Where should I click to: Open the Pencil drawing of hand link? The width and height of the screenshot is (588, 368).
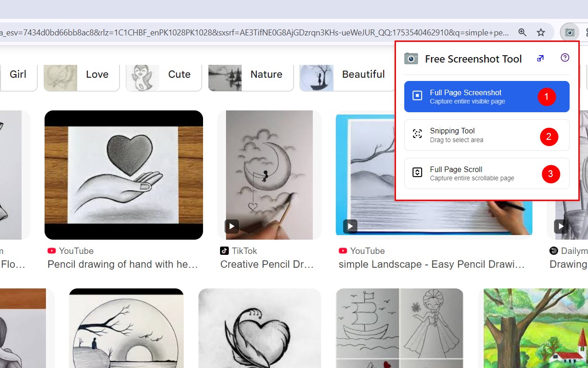click(x=123, y=264)
